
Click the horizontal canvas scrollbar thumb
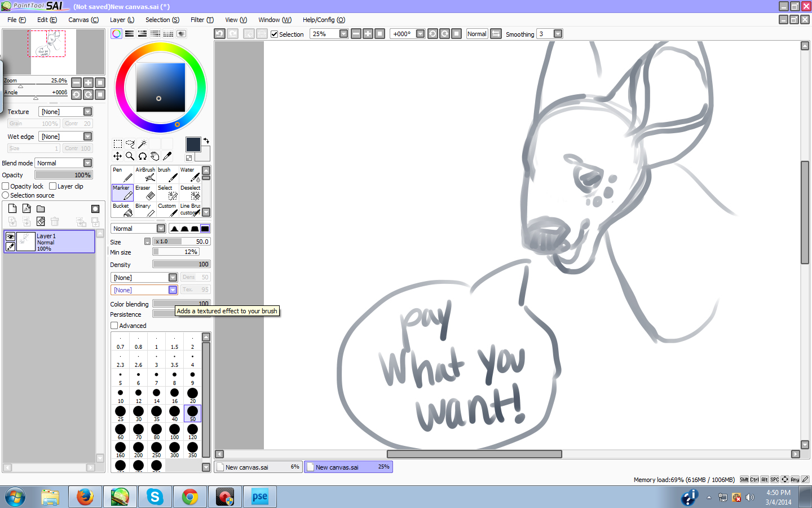474,454
